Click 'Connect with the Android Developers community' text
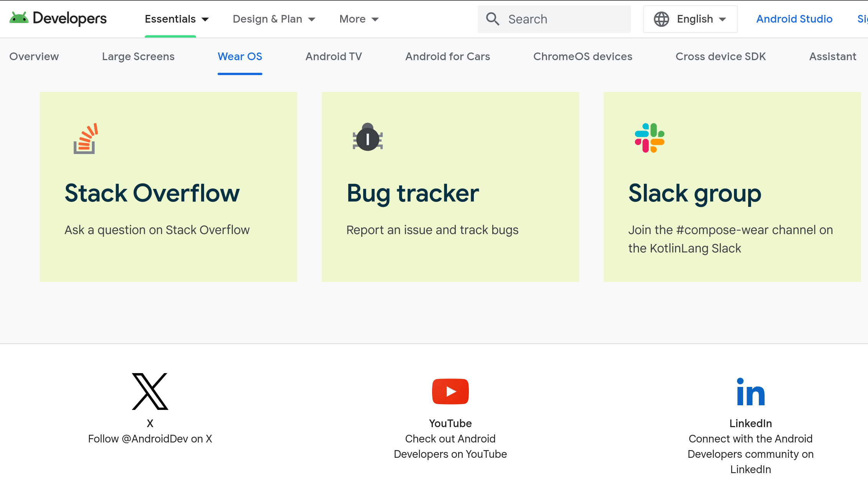 tap(751, 454)
